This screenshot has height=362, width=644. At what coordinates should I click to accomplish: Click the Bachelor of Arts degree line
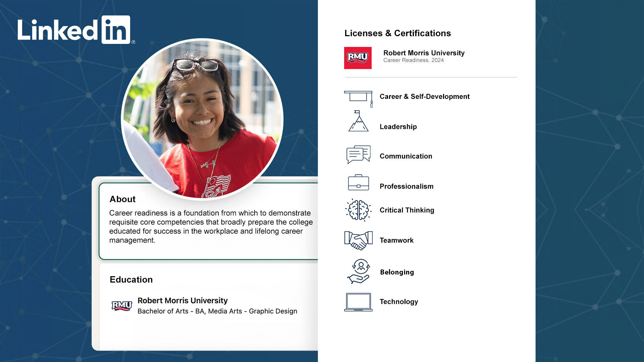click(217, 311)
